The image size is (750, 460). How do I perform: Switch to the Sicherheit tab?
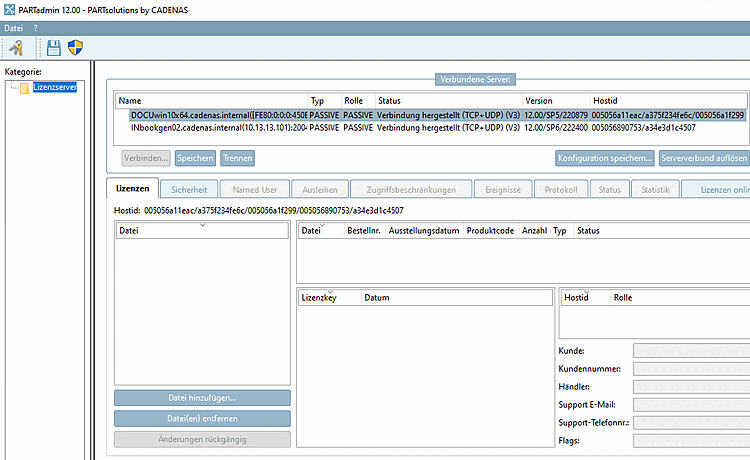coord(189,189)
